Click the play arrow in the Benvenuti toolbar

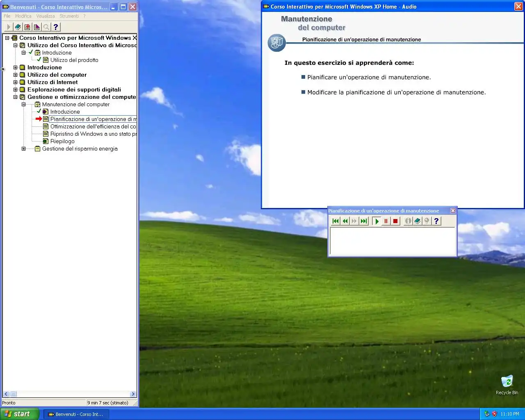click(8, 27)
